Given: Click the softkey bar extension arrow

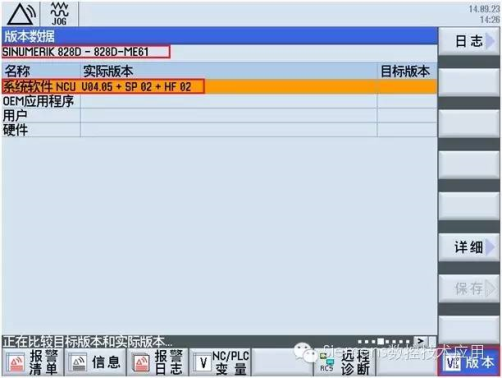Looking at the screenshot, I should tap(421, 341).
